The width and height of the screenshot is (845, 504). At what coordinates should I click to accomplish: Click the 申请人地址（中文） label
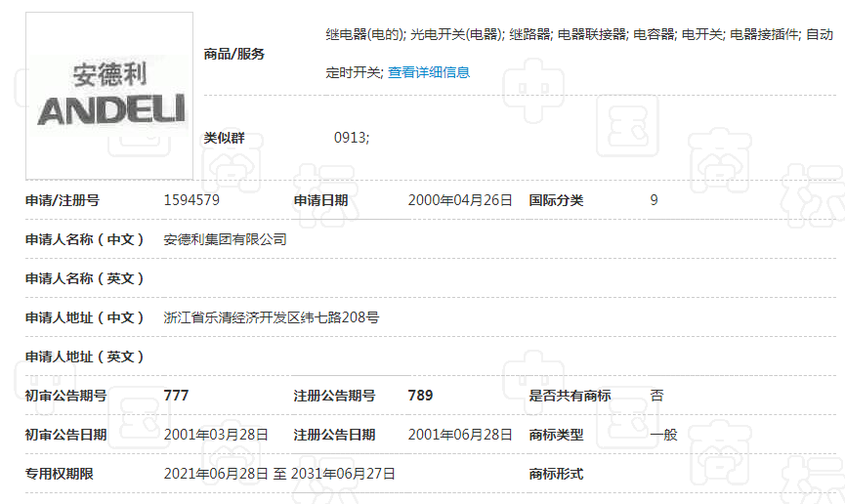(x=85, y=317)
